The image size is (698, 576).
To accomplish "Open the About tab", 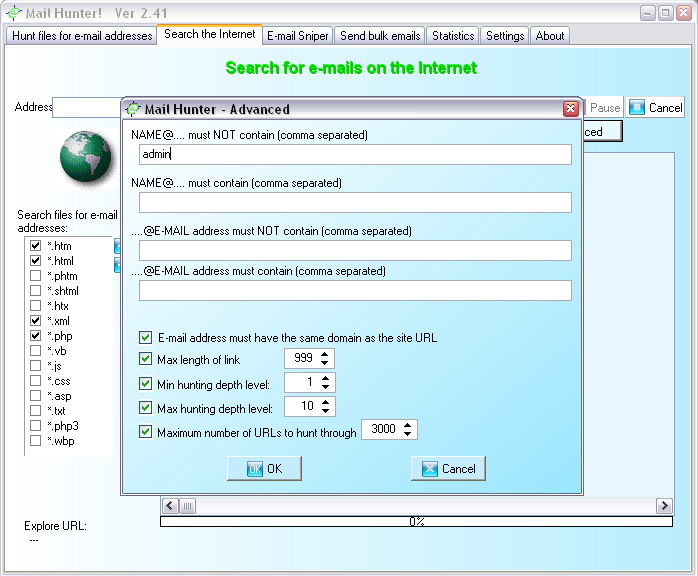I will pos(550,36).
